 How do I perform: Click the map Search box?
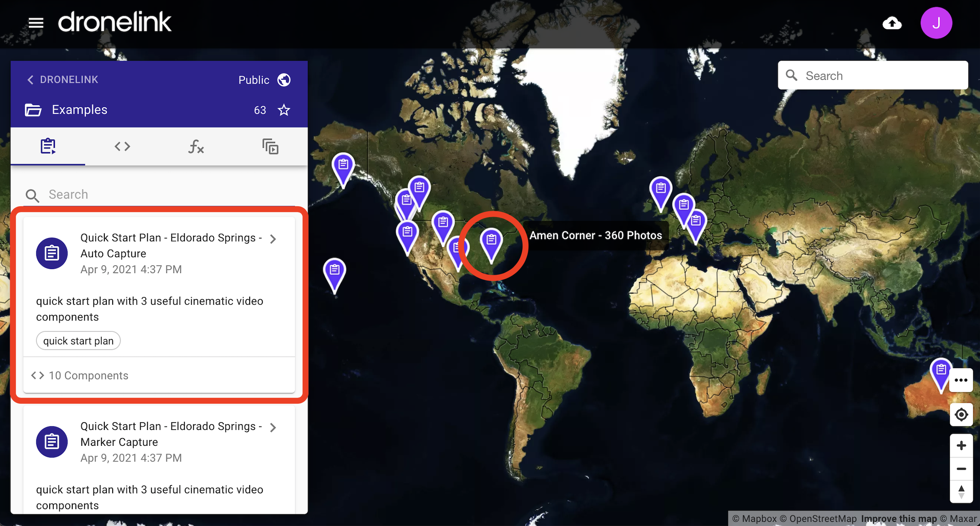[873, 76]
